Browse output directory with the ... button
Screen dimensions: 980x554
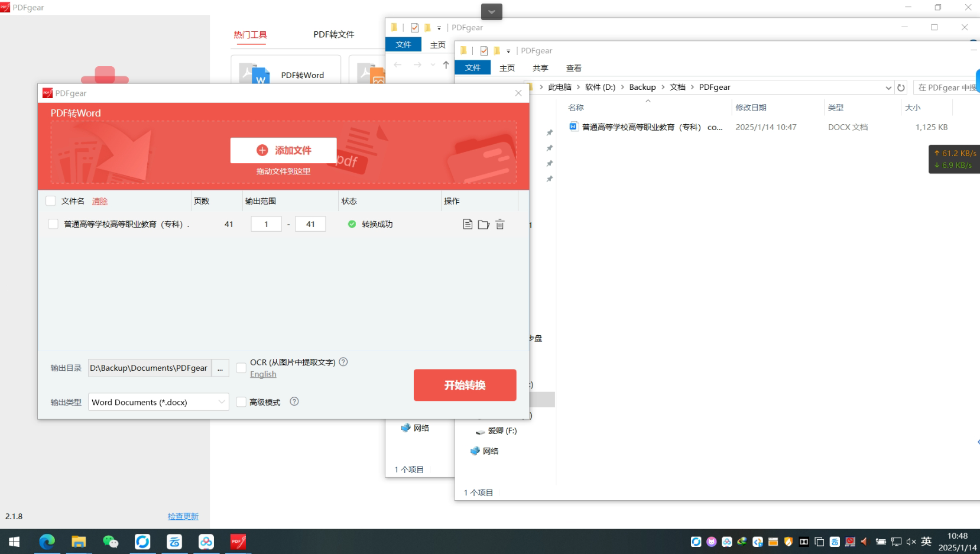(220, 368)
